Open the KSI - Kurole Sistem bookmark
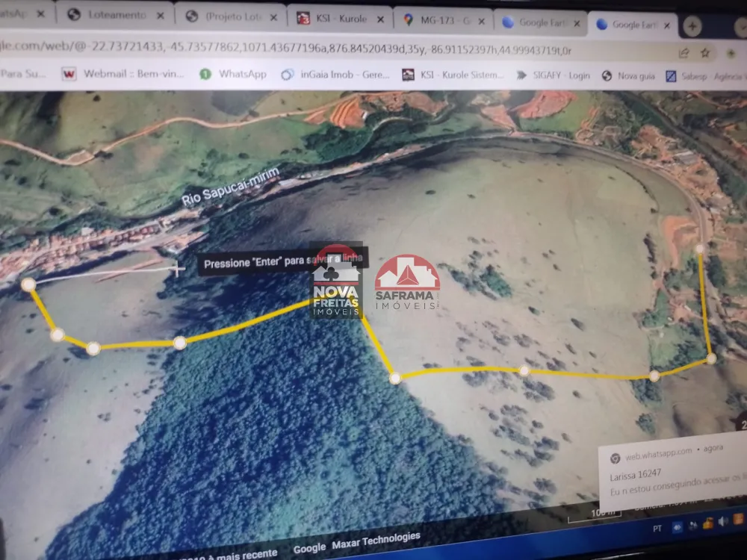Image resolution: width=747 pixels, height=560 pixels. (x=453, y=75)
